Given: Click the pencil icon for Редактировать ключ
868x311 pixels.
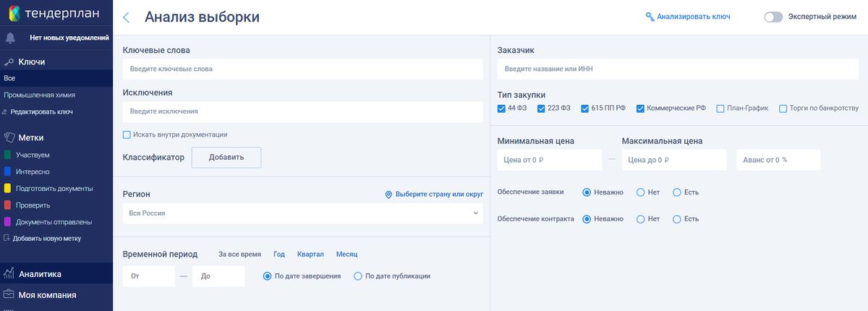Looking at the screenshot, I should point(4,112).
